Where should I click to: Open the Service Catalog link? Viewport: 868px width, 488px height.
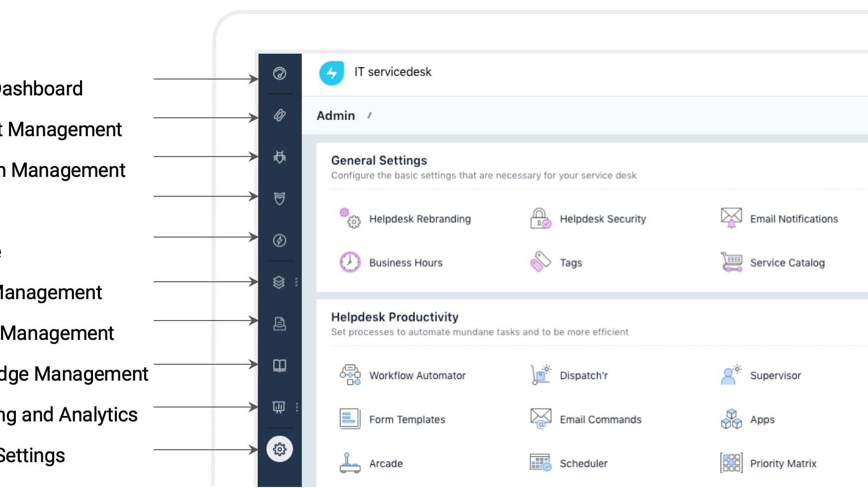point(787,263)
